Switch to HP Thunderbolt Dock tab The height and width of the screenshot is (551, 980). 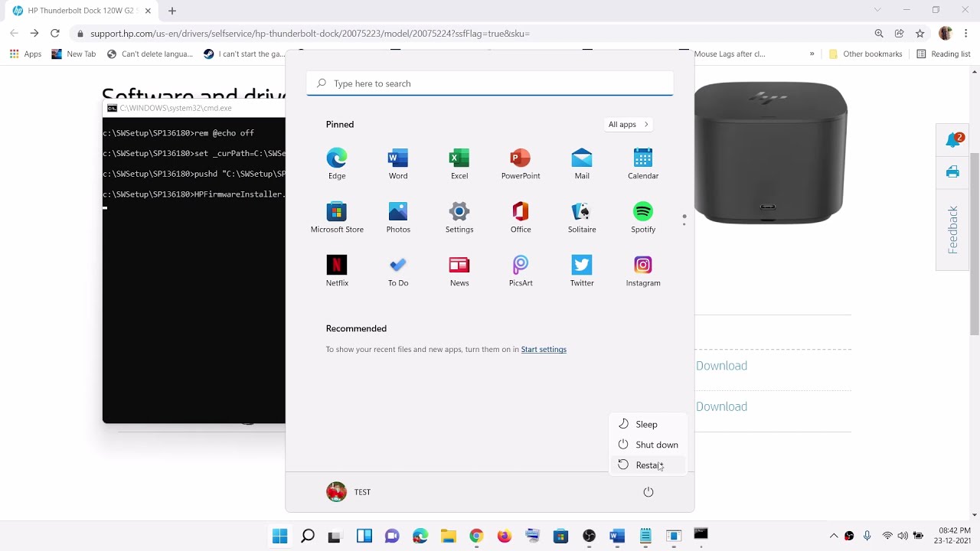pos(80,11)
